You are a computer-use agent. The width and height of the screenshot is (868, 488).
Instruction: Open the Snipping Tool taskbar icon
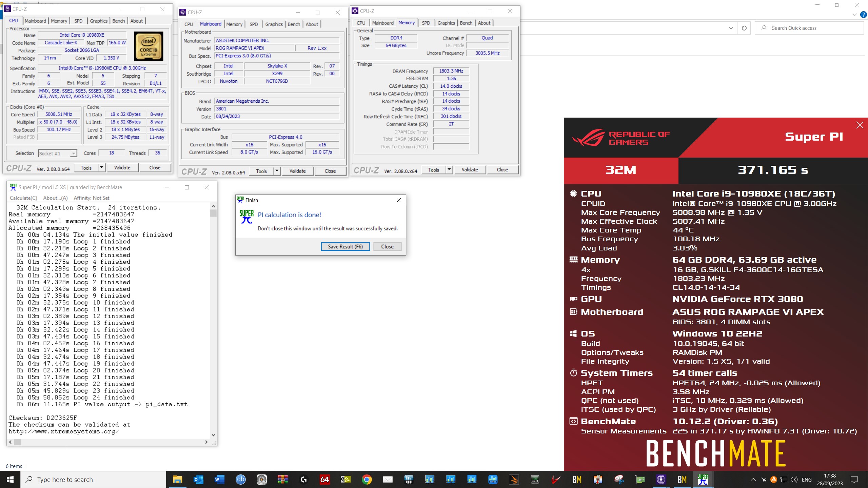coord(619,480)
